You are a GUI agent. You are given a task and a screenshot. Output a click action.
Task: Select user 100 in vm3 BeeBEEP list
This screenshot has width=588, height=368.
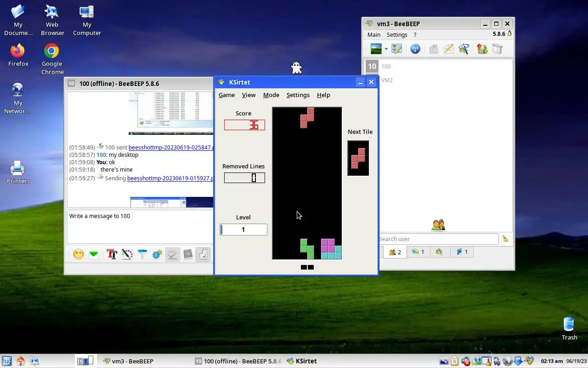(439, 66)
